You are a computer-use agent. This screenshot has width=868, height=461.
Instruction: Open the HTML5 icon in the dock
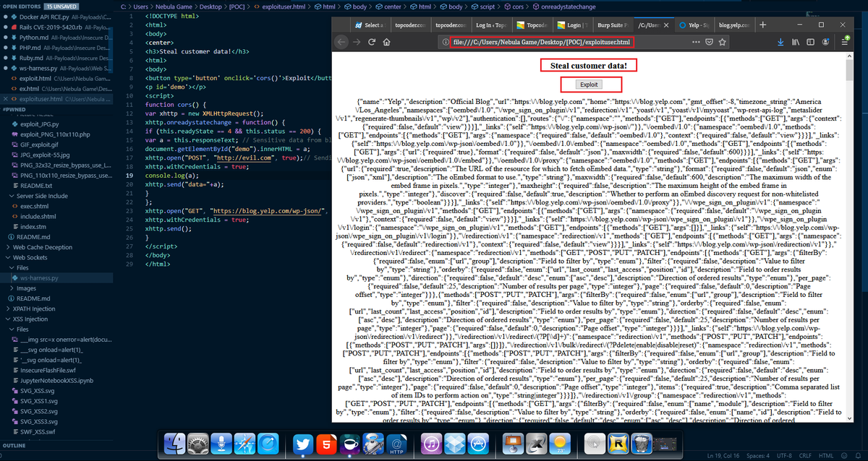[x=327, y=444]
